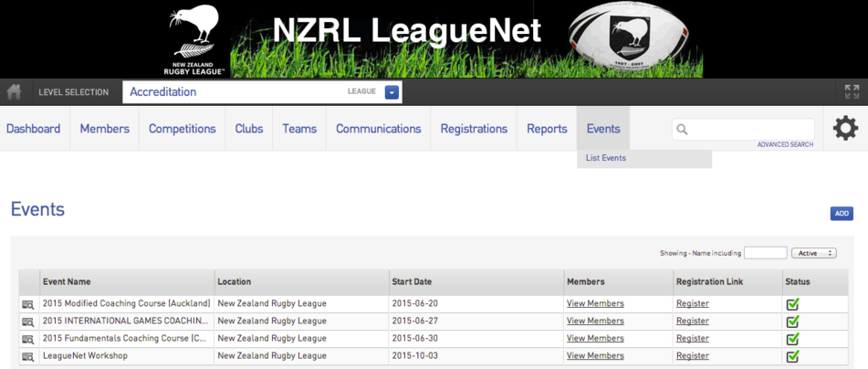This screenshot has height=369, width=868.
Task: Open the Advanced Search link
Action: click(x=786, y=144)
